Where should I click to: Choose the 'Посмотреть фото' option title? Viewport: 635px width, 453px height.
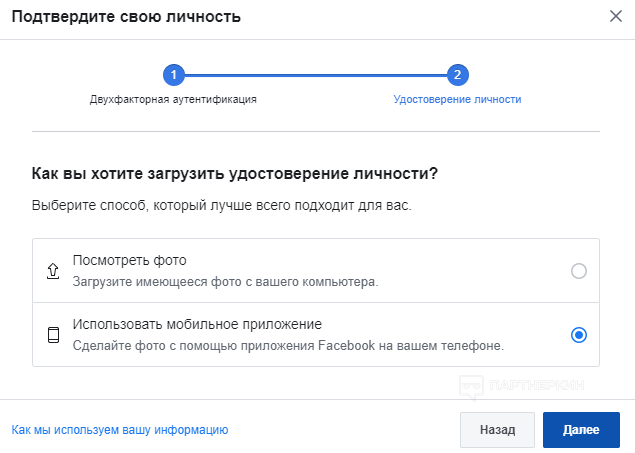pyautogui.click(x=130, y=260)
